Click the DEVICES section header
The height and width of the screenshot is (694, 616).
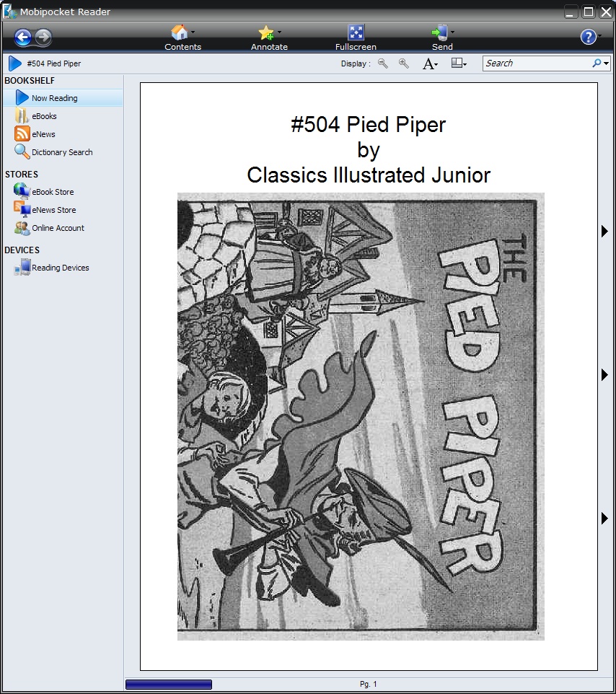coord(22,250)
